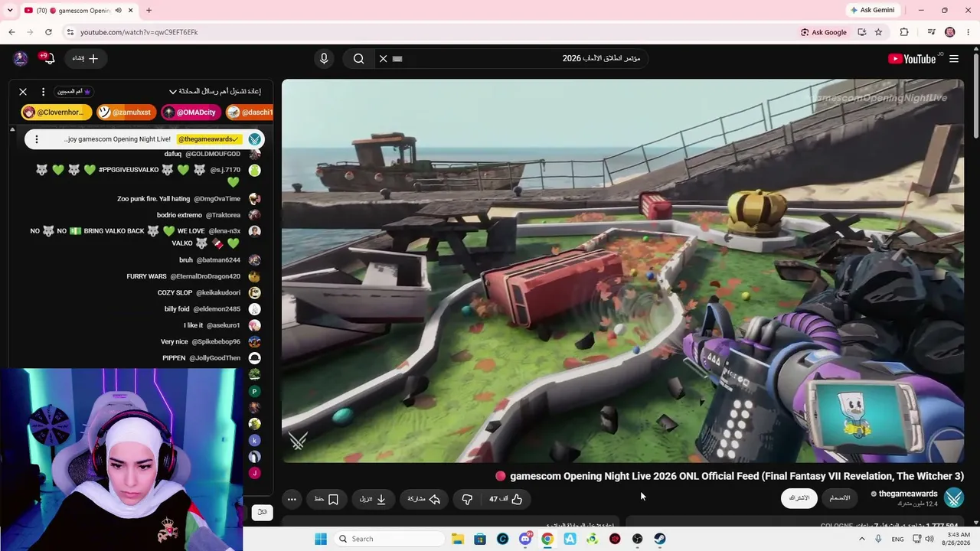This screenshot has height=551, width=980.
Task: Open the browser Extensions puzzle icon
Action: pyautogui.click(x=904, y=32)
